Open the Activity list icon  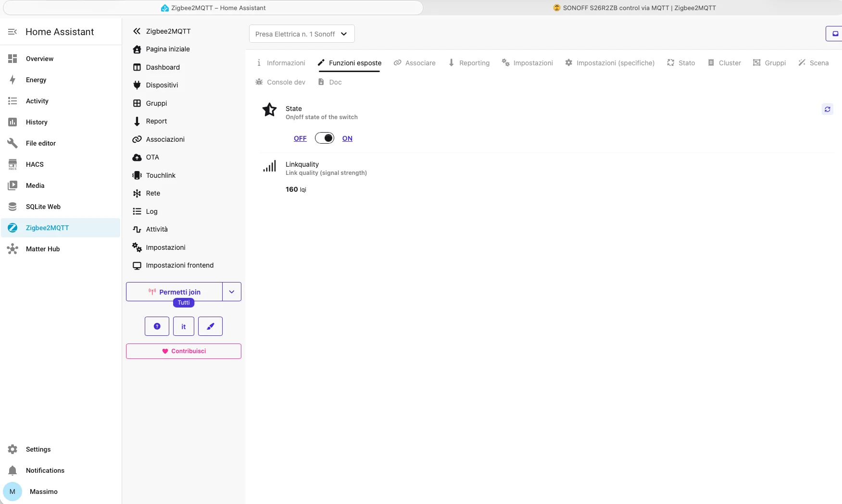click(x=13, y=101)
